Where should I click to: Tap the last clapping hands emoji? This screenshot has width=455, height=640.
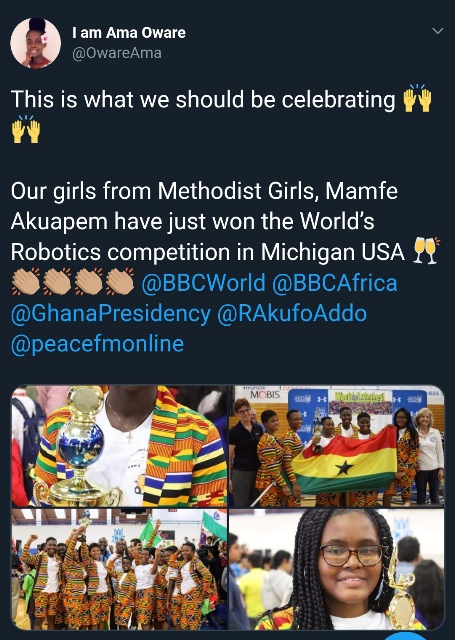point(120,282)
